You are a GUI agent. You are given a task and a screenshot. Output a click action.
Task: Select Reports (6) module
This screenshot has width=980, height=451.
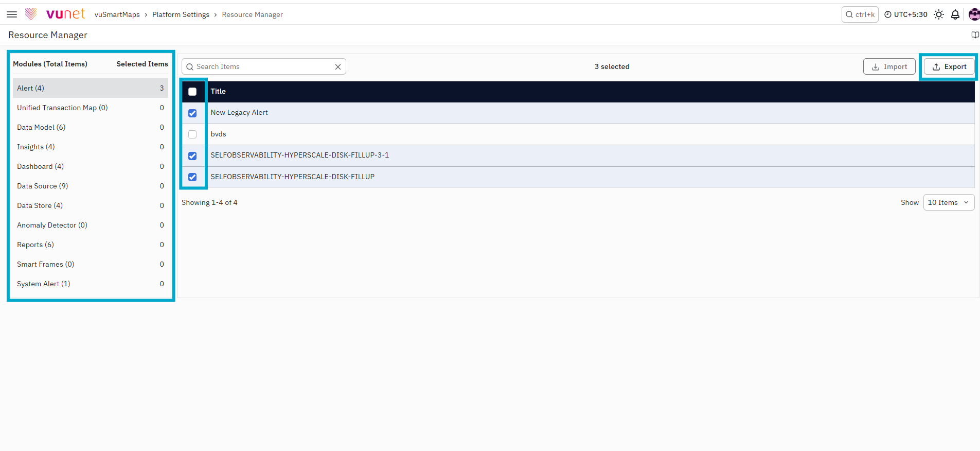click(91, 245)
